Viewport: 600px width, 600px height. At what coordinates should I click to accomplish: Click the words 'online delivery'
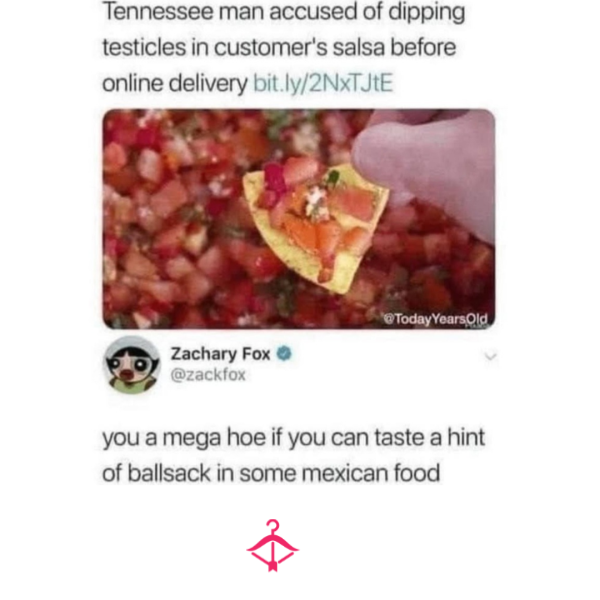174,83
